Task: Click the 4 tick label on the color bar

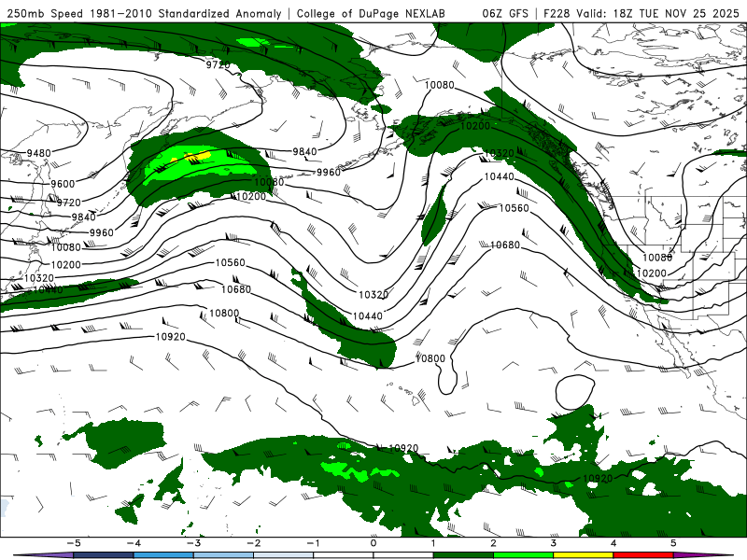Action: [x=613, y=543]
